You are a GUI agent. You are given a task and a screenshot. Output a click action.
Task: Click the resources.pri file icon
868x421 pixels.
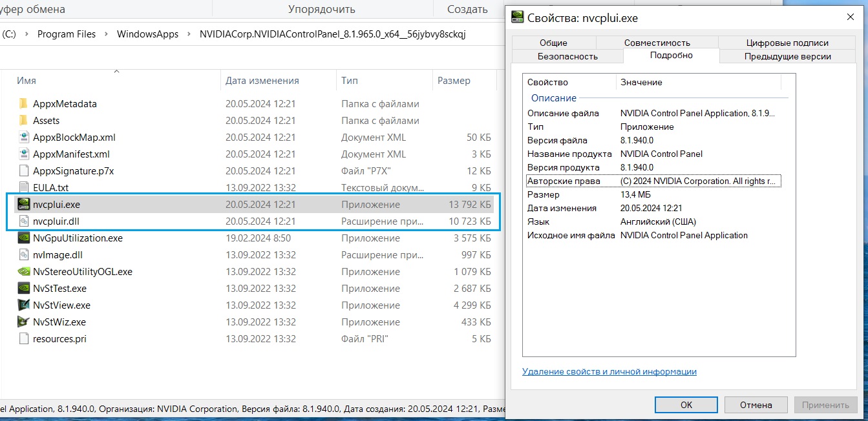23,339
